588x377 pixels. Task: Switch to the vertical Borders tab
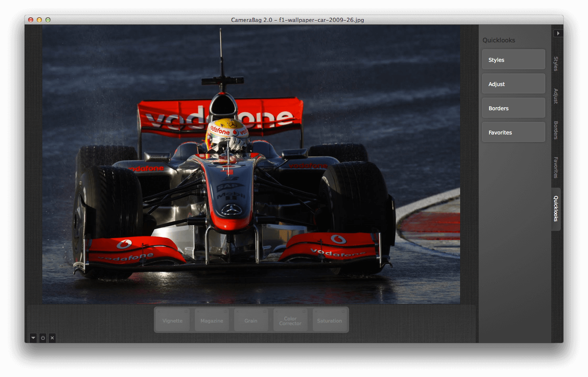(x=556, y=130)
